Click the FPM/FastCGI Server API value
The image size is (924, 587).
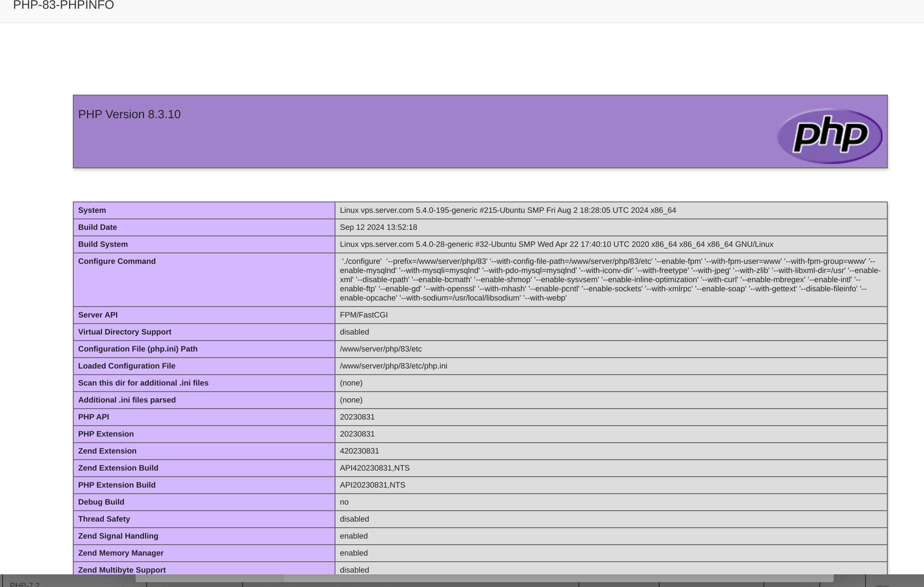coord(363,315)
